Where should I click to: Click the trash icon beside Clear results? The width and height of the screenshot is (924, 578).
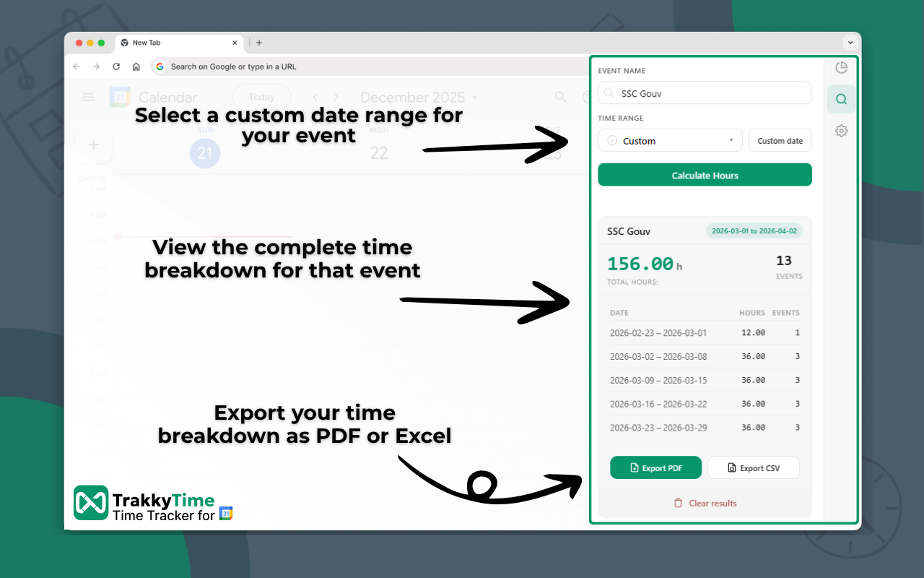click(678, 503)
